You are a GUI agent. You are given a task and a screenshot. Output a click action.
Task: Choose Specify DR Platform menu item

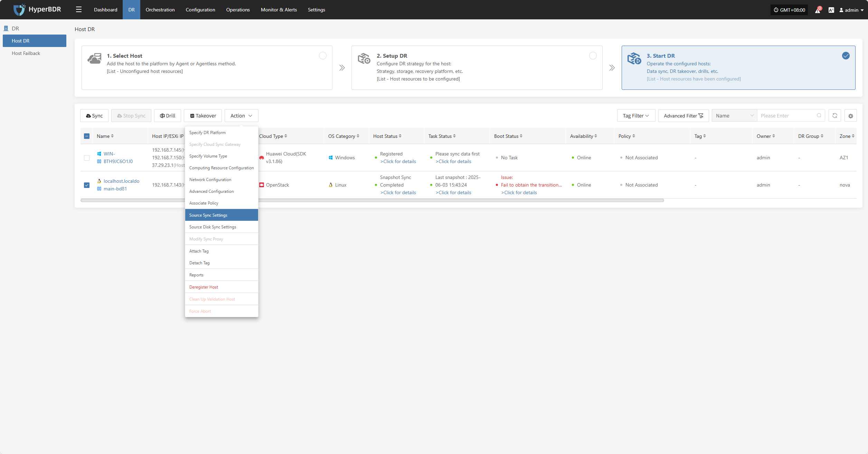221,133
